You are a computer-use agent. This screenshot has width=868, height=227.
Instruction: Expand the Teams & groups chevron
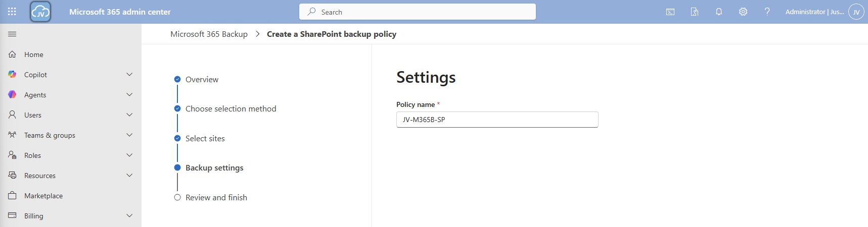pyautogui.click(x=129, y=135)
